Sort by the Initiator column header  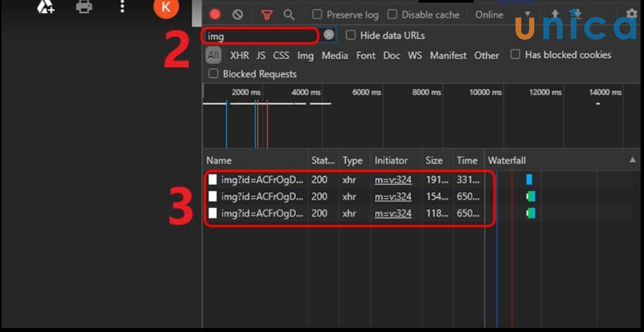point(397,160)
